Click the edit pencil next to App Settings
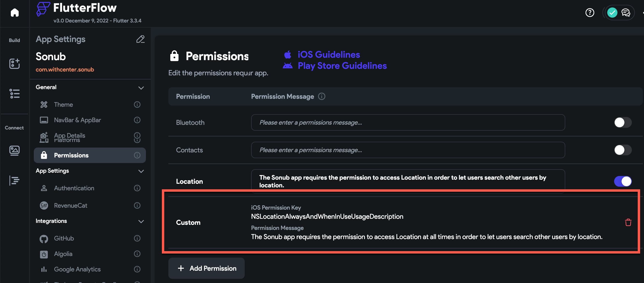This screenshot has width=644, height=283. pos(141,39)
